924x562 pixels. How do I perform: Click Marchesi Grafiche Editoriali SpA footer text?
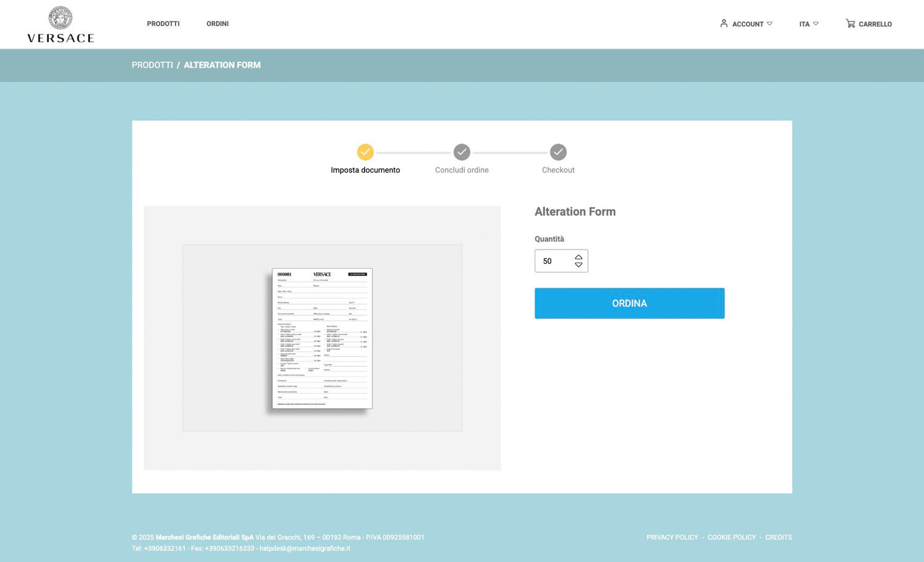(205, 537)
